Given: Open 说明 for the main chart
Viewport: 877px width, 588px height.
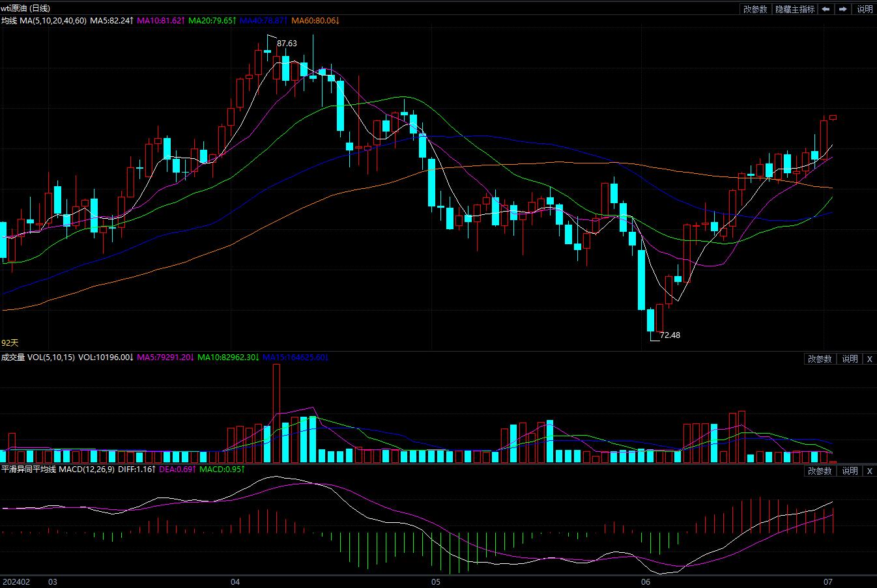Looking at the screenshot, I should point(865,9).
